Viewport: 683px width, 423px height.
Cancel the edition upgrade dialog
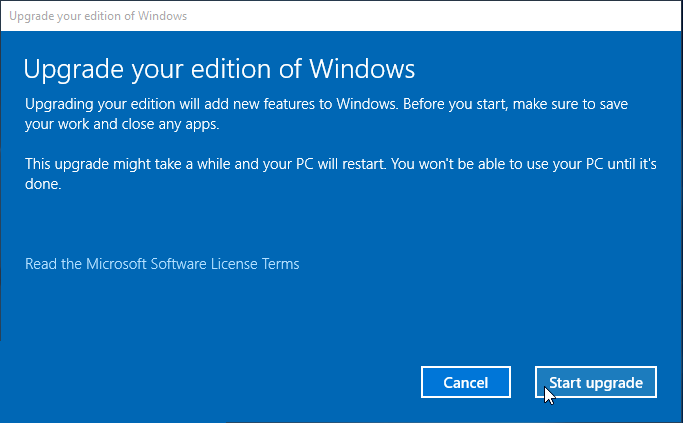[x=466, y=382]
